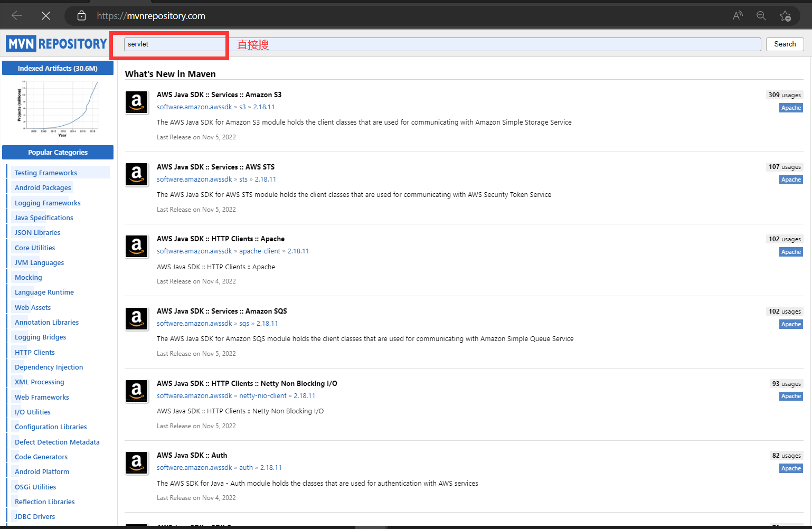Go back to the previous browser page
812x529 pixels.
(x=17, y=16)
